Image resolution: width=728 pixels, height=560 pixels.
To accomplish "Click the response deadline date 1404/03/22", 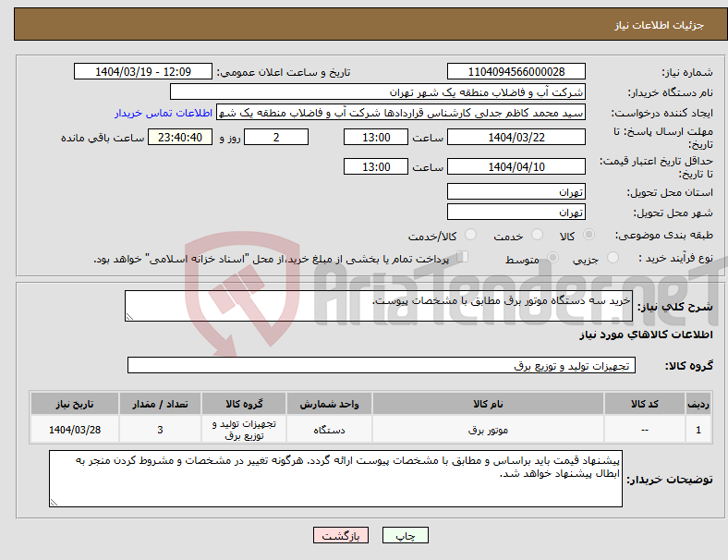I will (x=516, y=137).
